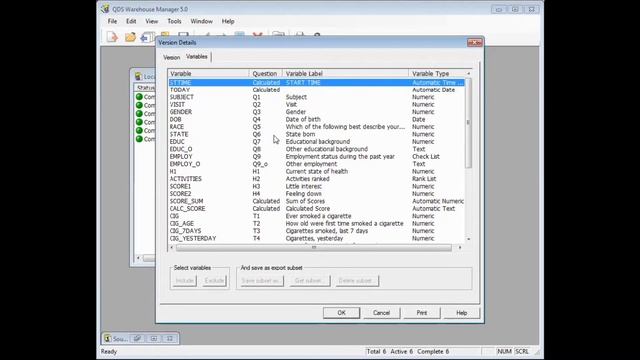Select the SCORE_SUM variable row

coord(316,201)
